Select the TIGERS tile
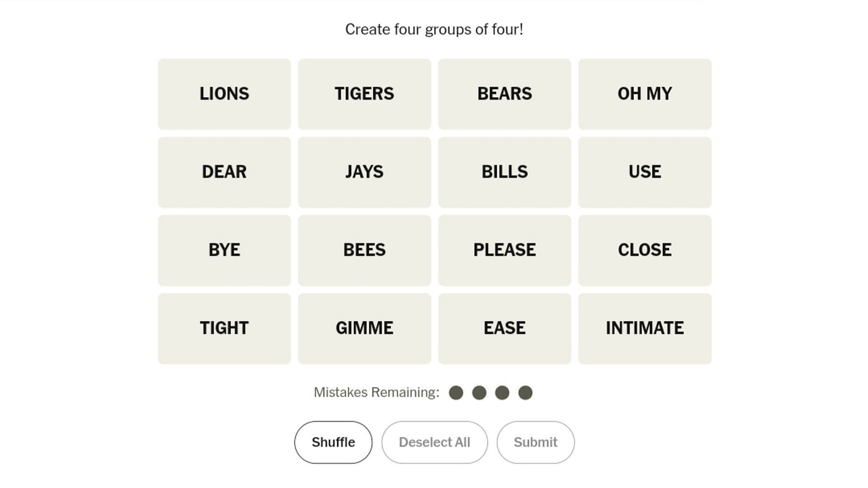Viewport: 868px width, 488px height. click(364, 94)
